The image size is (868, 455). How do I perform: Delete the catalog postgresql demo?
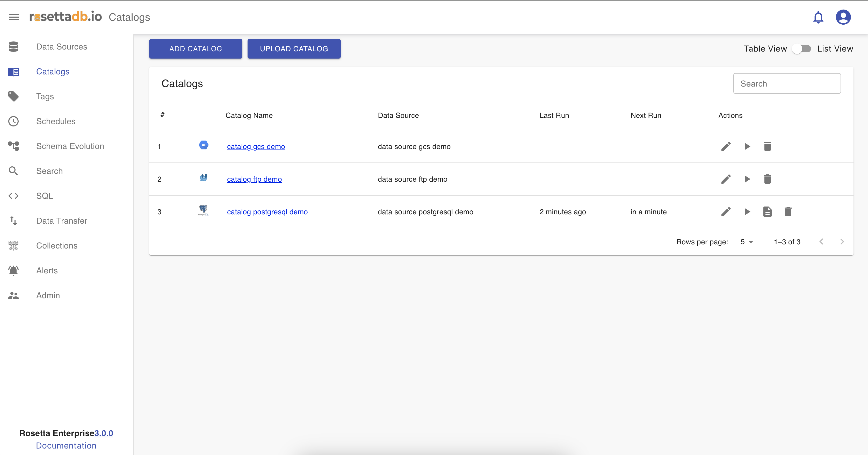(x=788, y=212)
